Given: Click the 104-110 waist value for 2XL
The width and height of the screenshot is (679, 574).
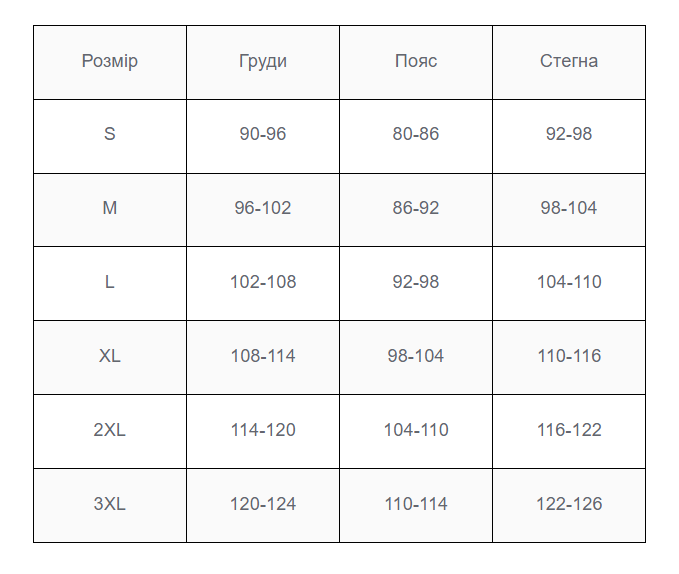Looking at the screenshot, I should point(416,430).
